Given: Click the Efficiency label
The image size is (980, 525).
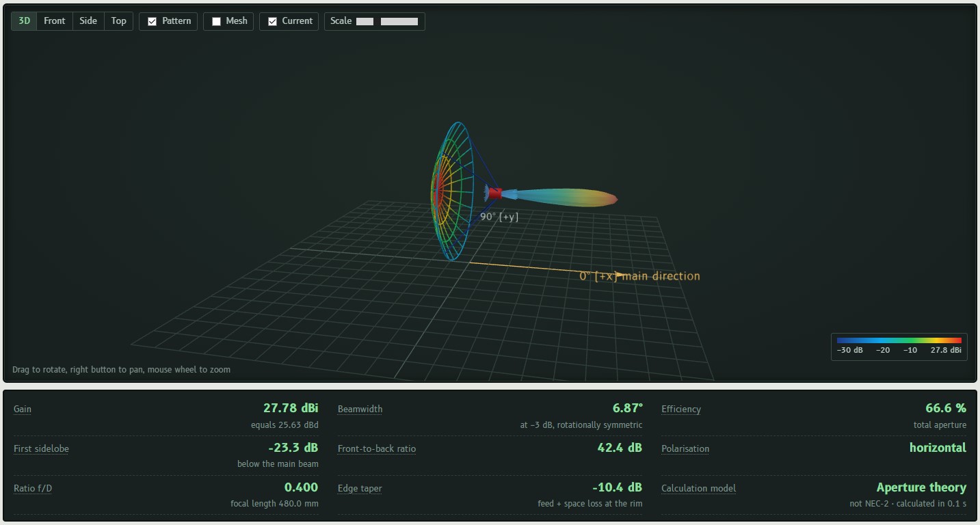Looking at the screenshot, I should [x=681, y=409].
